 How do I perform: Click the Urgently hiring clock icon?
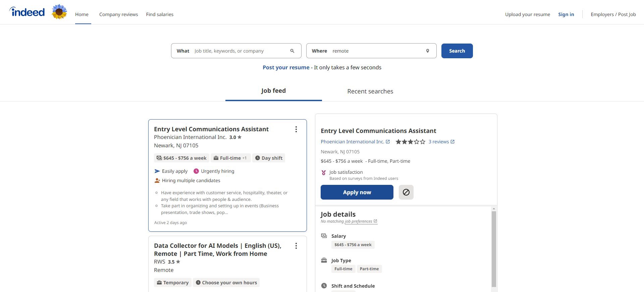click(196, 171)
